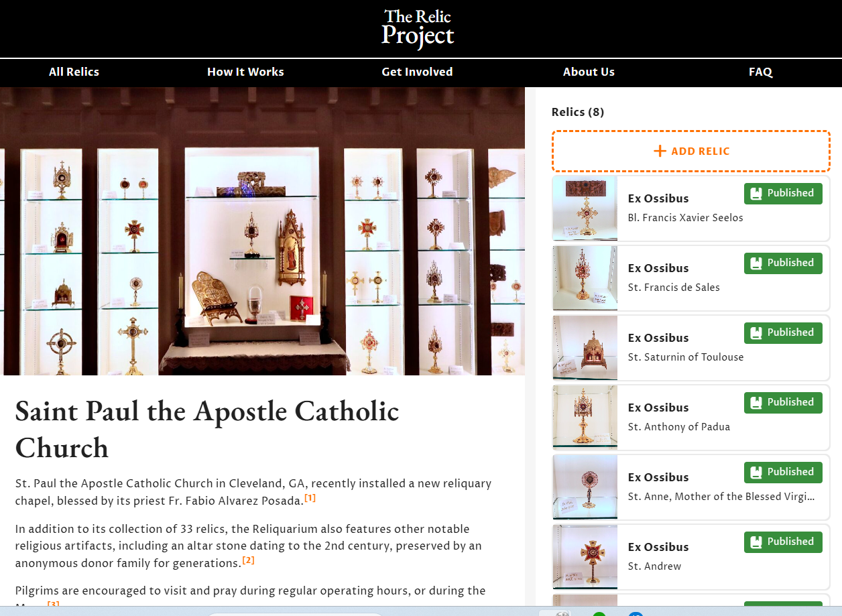Select the St. Francis de Sales thumbnail
Screen dimensions: 842x616
click(x=585, y=278)
